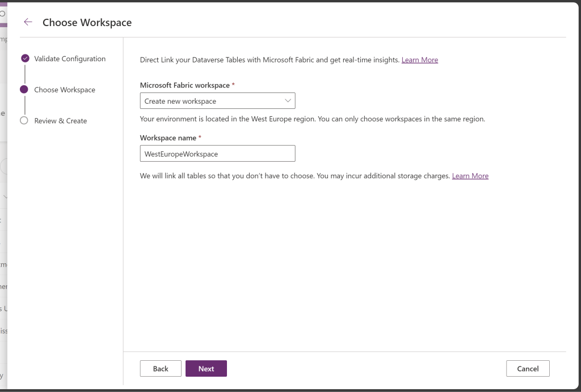Select the Choose Workspace step label
581x392 pixels.
pos(65,90)
